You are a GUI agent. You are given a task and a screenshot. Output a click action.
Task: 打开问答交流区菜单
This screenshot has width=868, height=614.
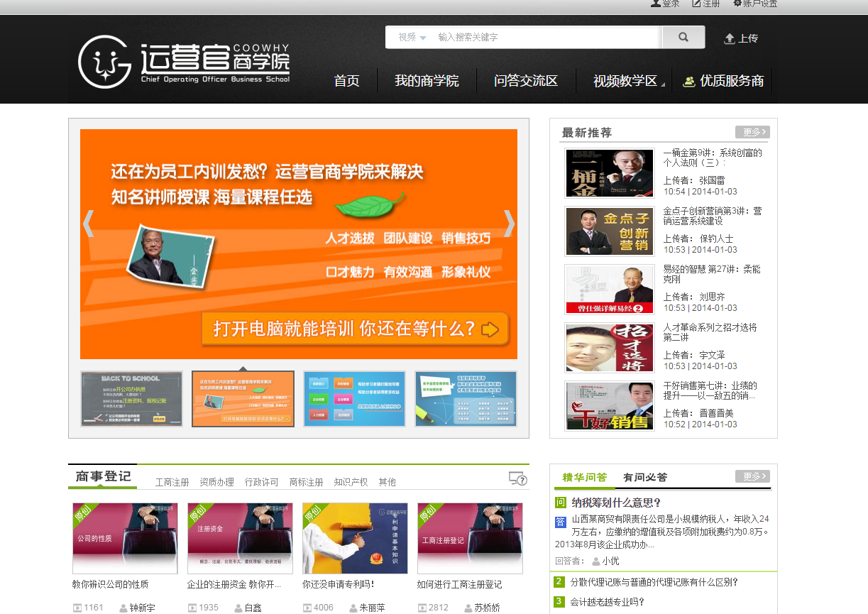(x=525, y=81)
